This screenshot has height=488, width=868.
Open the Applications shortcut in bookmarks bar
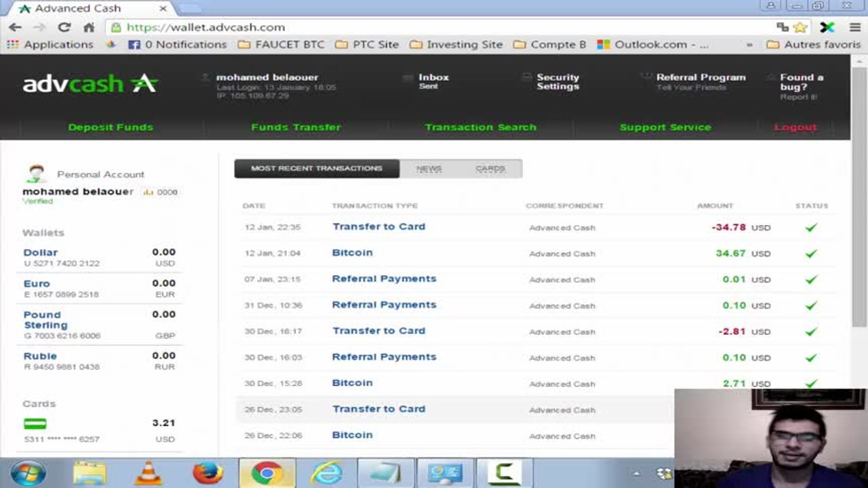pyautogui.click(x=50, y=45)
